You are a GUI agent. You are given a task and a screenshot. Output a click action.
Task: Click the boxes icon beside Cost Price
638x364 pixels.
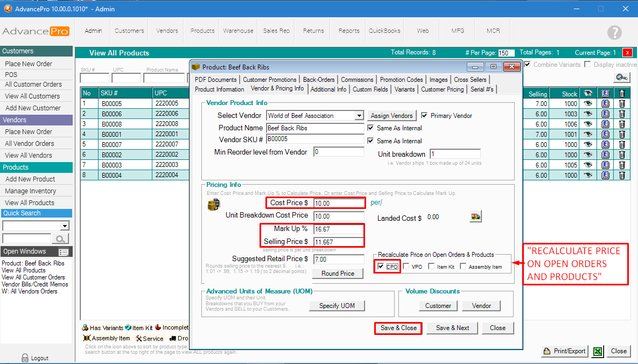pyautogui.click(x=214, y=205)
